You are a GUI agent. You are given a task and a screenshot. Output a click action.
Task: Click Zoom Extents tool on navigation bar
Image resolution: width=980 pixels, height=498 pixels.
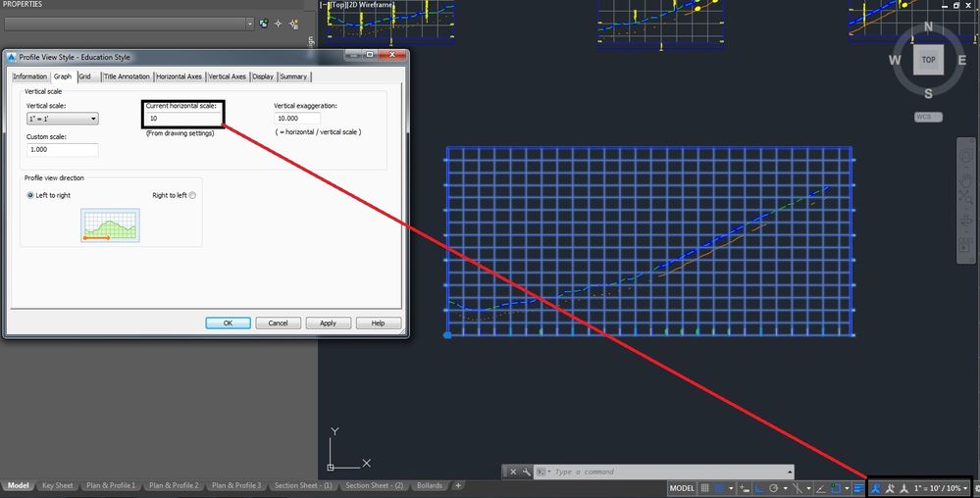click(x=965, y=198)
